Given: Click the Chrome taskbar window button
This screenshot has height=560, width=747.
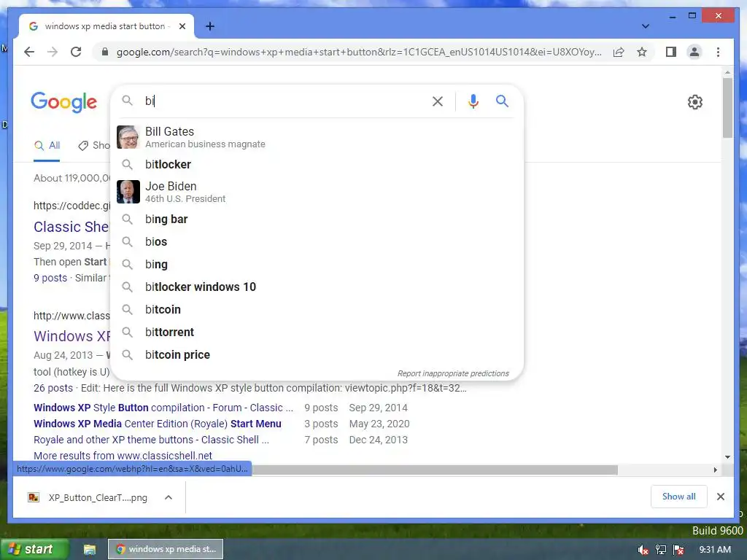Looking at the screenshot, I should pyautogui.click(x=166, y=549).
